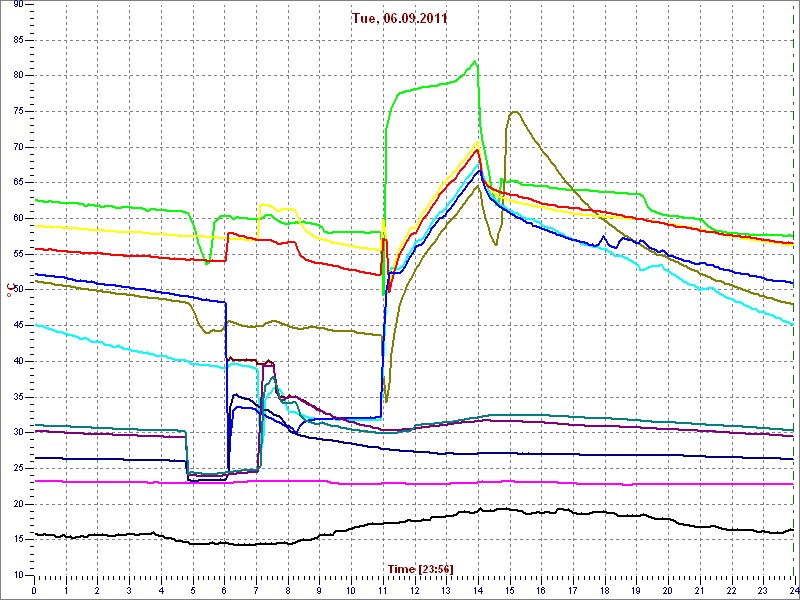Click the 10 label on the temperature axis
This screenshot has width=800, height=600.
coord(18,576)
